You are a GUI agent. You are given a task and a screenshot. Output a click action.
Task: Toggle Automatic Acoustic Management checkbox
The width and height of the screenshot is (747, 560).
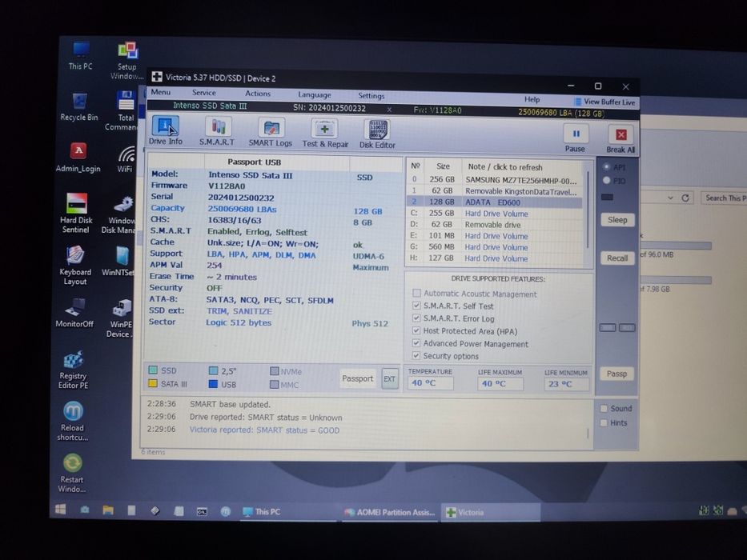pyautogui.click(x=417, y=293)
